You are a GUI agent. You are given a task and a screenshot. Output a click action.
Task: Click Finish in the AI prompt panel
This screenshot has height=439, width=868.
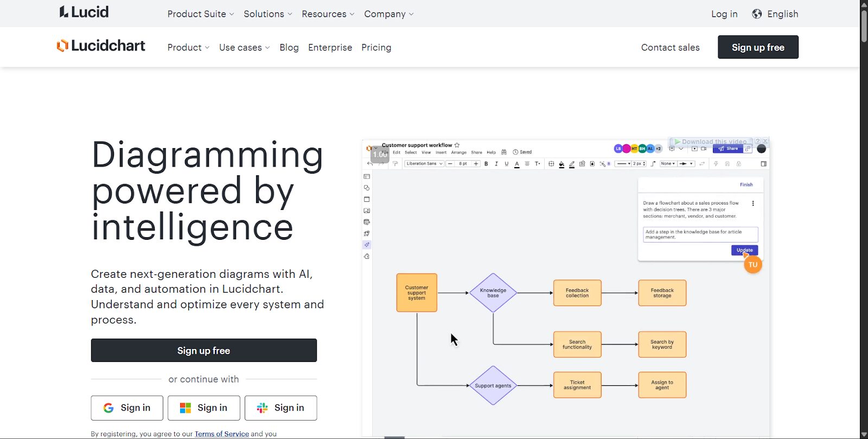pyautogui.click(x=746, y=184)
